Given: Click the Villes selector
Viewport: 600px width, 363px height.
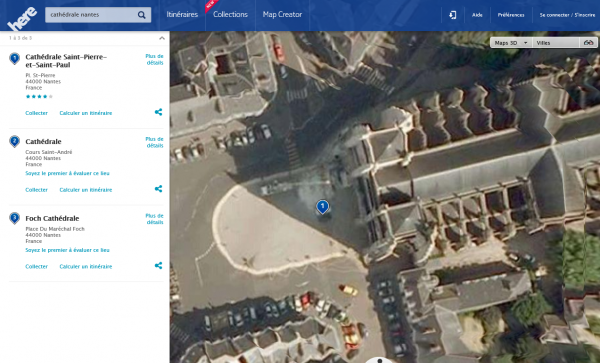Looking at the screenshot, I should (557, 43).
